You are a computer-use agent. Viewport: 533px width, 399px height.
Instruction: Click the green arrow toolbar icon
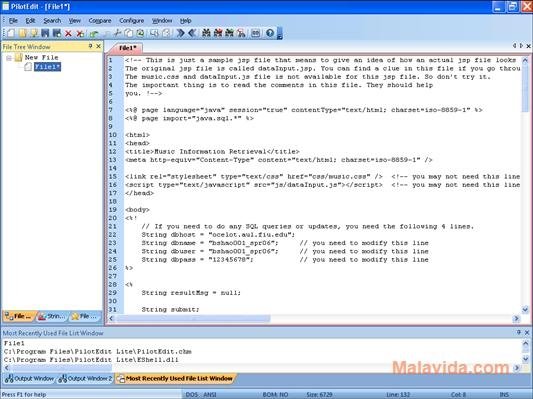tap(94, 33)
